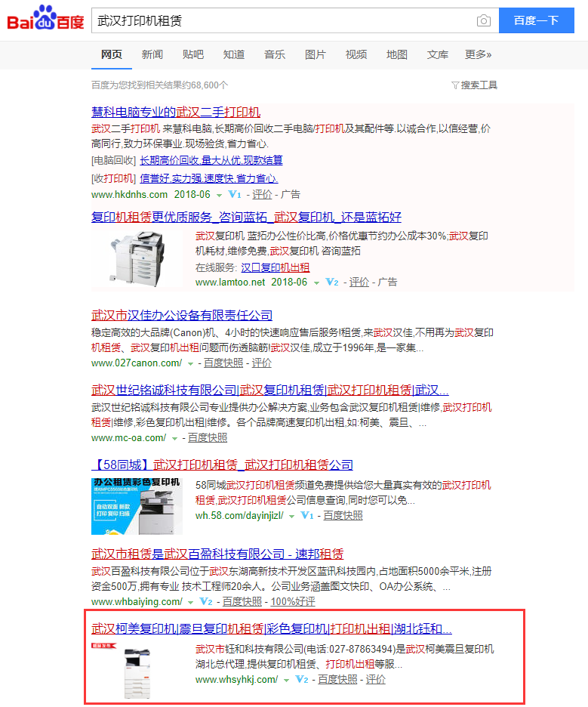Click V1 badge beside www.hkdnhs.com
This screenshot has width=588, height=707.
pyautogui.click(x=235, y=194)
